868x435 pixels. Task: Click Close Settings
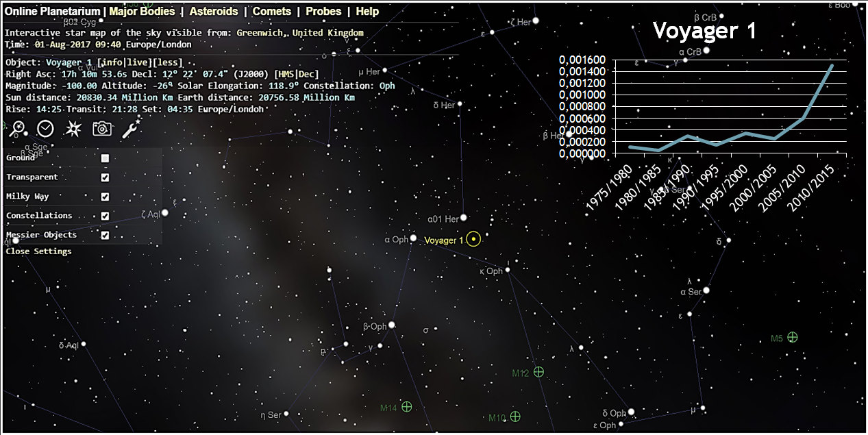coord(38,251)
